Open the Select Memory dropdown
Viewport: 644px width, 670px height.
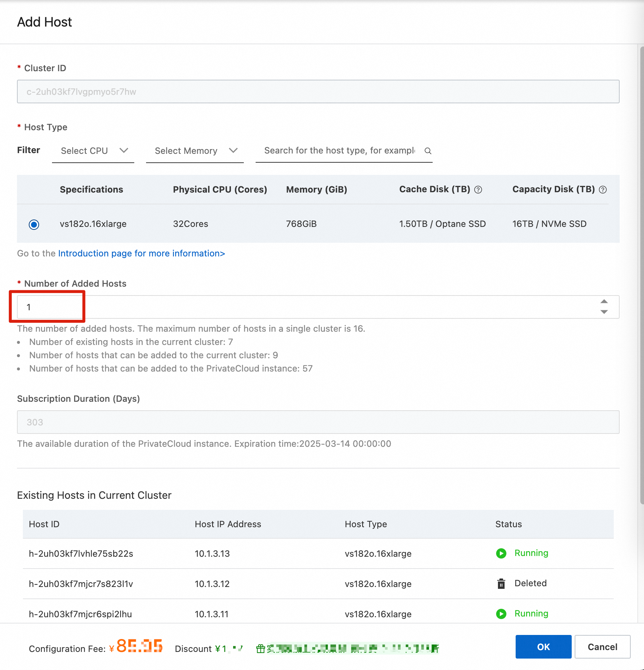195,151
